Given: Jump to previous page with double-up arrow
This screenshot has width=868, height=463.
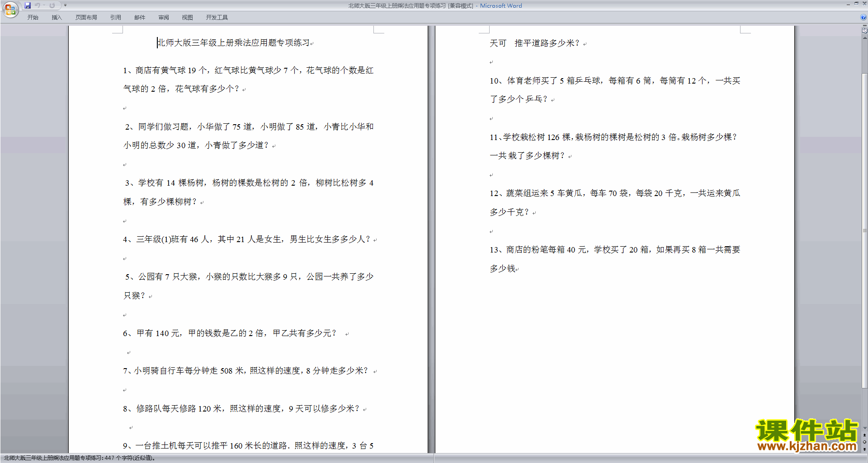Looking at the screenshot, I should tap(864, 435).
